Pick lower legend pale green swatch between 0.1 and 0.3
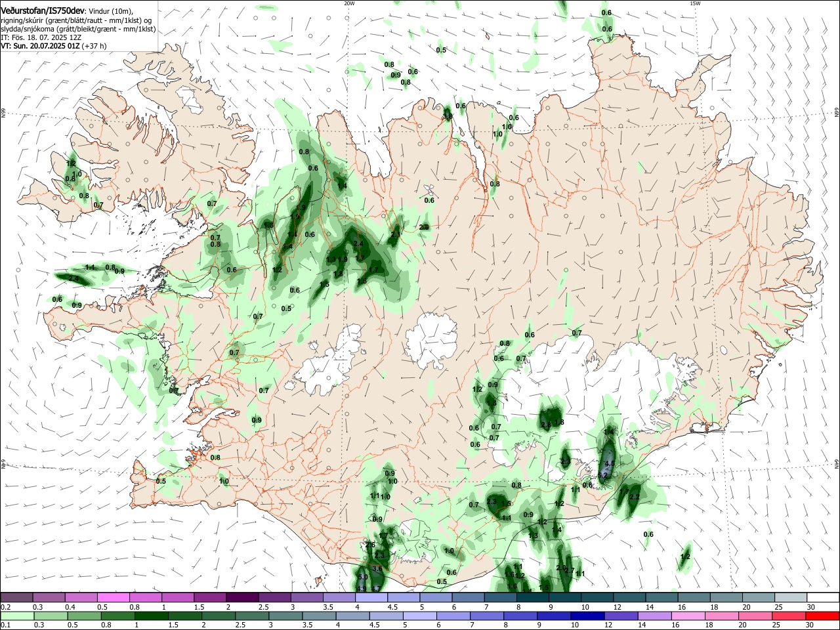840x630 pixels. (16, 616)
